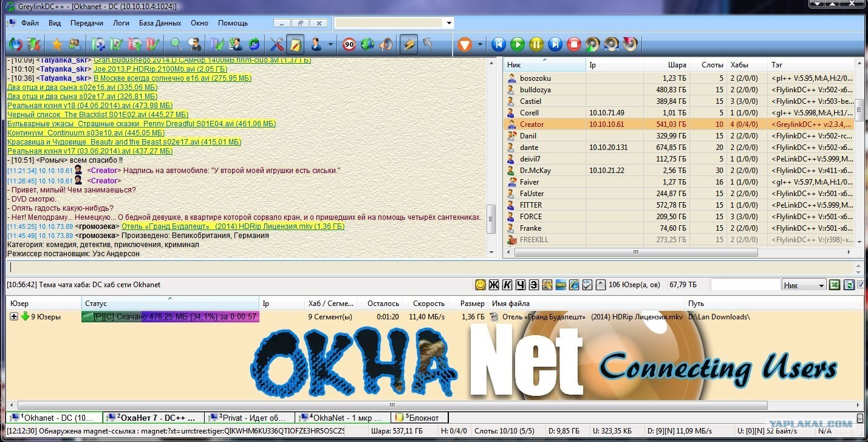Apply underline with the Ч button
This screenshot has height=442, width=868.
click(521, 285)
